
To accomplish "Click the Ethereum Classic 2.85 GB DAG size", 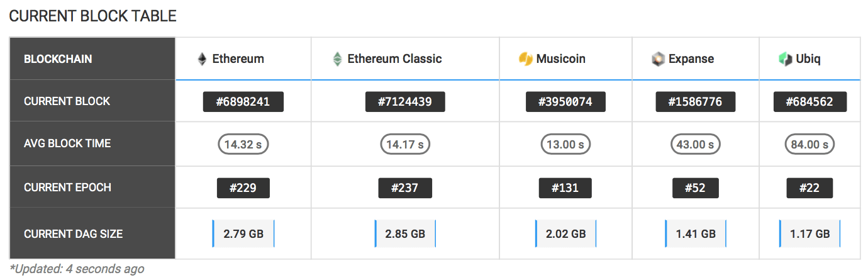I will click(x=405, y=234).
